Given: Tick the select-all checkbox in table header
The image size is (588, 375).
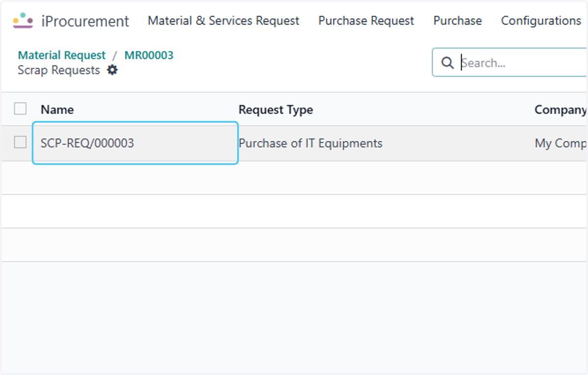Looking at the screenshot, I should 20,108.
